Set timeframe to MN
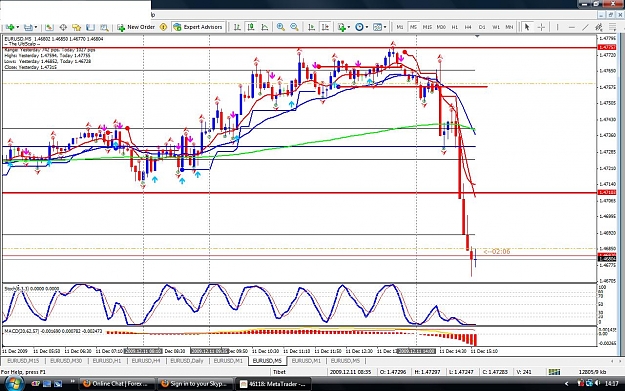The width and height of the screenshot is (625, 391). pos(509,27)
